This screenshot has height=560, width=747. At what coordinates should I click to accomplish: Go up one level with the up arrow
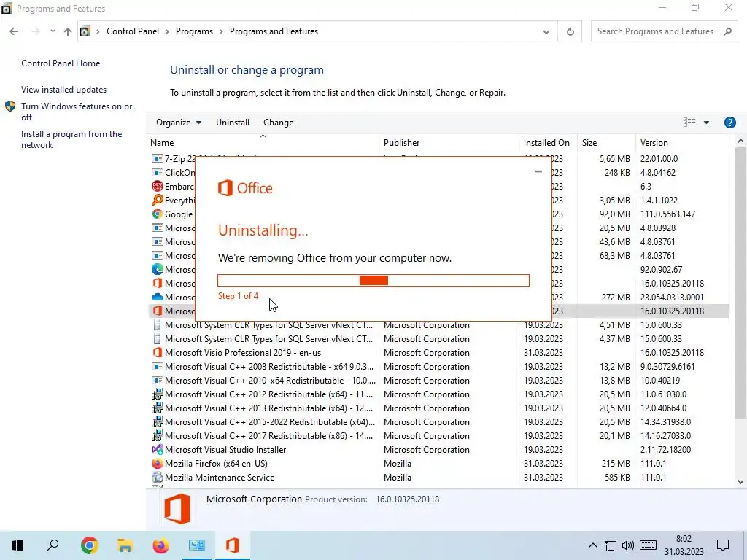[x=68, y=31]
